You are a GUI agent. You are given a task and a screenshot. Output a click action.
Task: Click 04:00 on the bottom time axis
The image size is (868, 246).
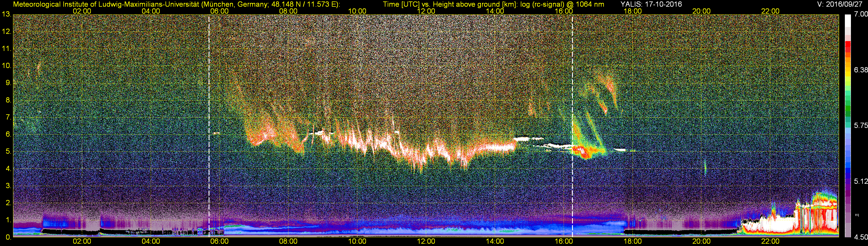151,241
